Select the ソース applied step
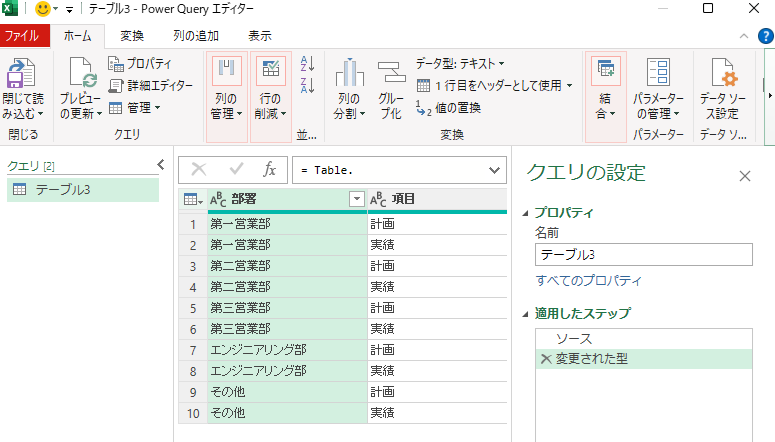Screen dimensions: 775x442 pos(573,339)
